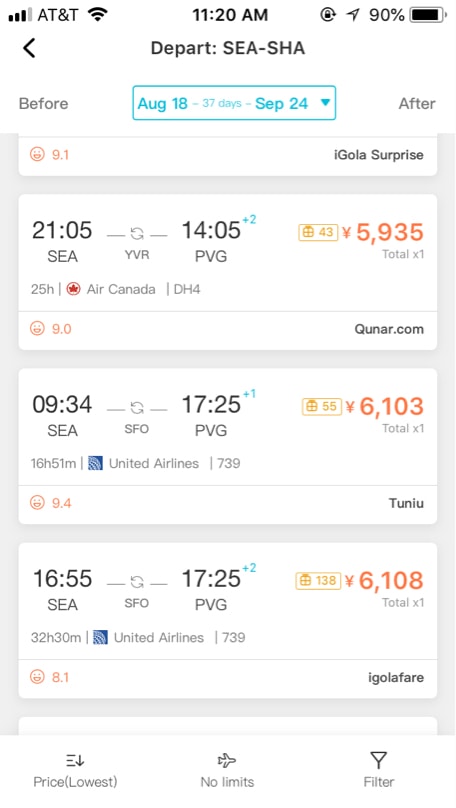
Task: Tap the iGola Surprise provider label
Action: (379, 155)
